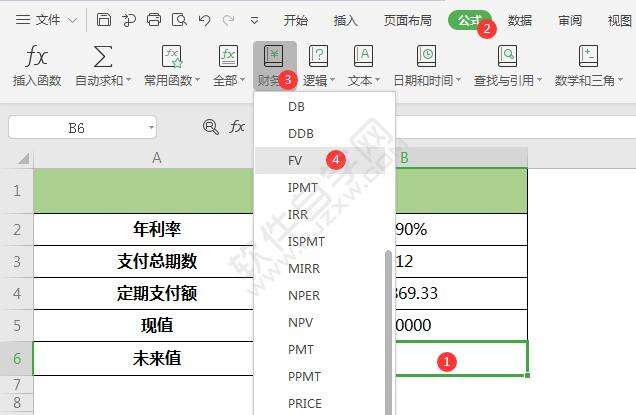Expand the 自动求和 dropdown arrow
This screenshot has width=636, height=415.
click(129, 80)
